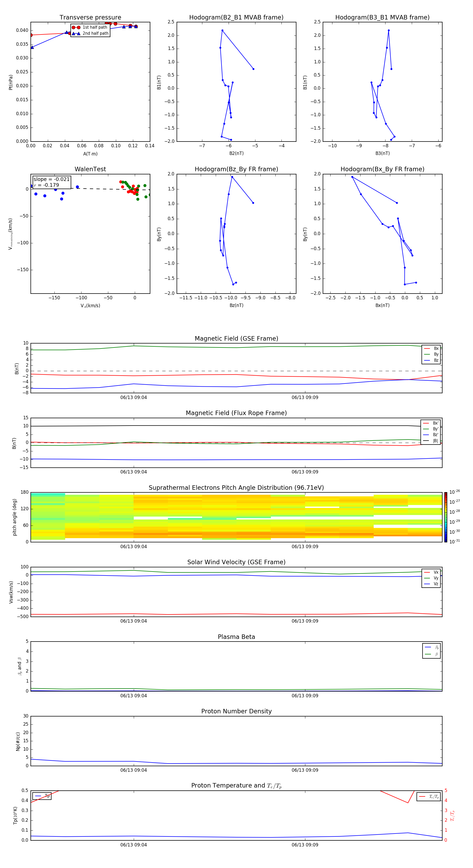Image resolution: width=473 pixels, height=868 pixels.
Task: Click the Bz legend entry in GSE plot
Action: [x=431, y=360]
